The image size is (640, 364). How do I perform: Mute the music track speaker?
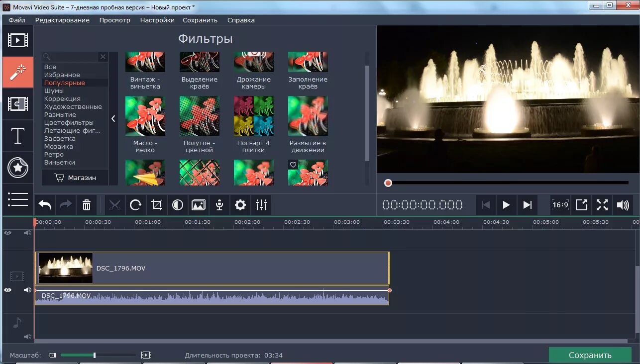click(x=27, y=337)
